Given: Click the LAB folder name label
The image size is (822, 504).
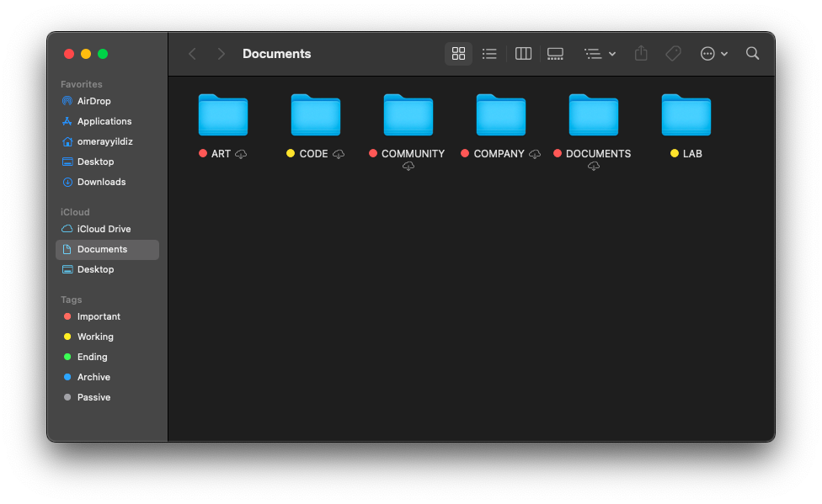Looking at the screenshot, I should click(x=692, y=153).
